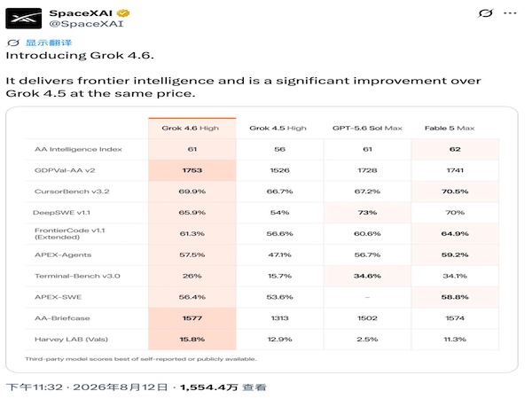Screen dimensions: 532x399
Task: Click the third-party scores footnote text
Action: [x=141, y=359]
